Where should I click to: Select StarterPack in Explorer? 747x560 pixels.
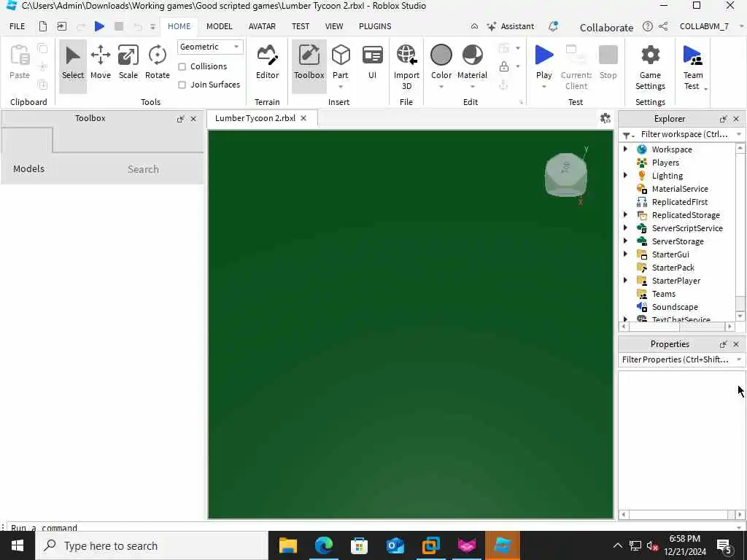coord(673,267)
